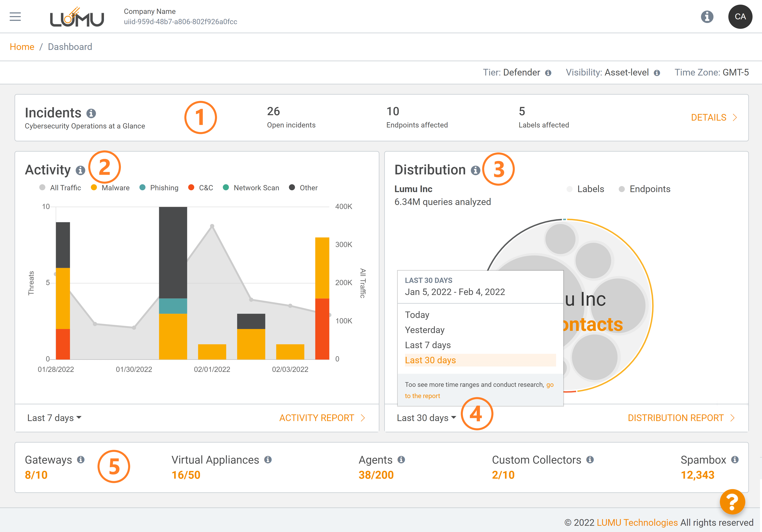Click the header info icon near avatar
The width and height of the screenshot is (762, 532).
707,17
